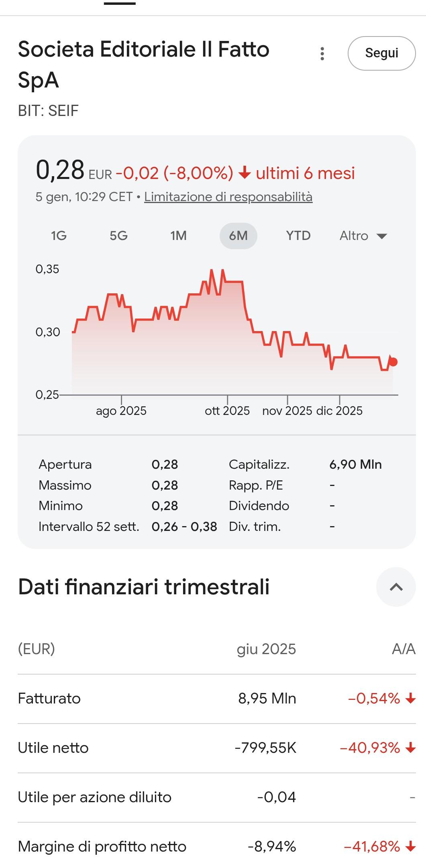
Task: Open the three-dot options menu
Action: [x=322, y=53]
